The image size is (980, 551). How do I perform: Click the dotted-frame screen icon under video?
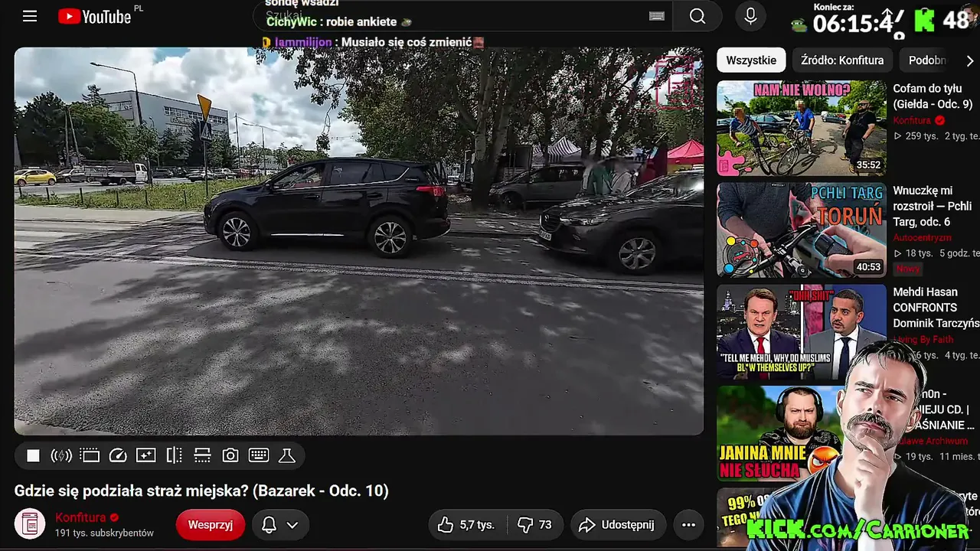[x=90, y=456]
